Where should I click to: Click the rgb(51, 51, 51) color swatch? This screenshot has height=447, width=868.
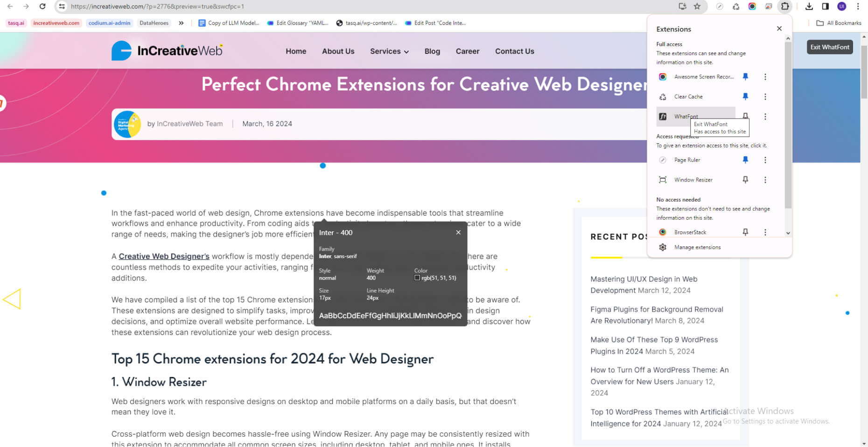coord(417,278)
